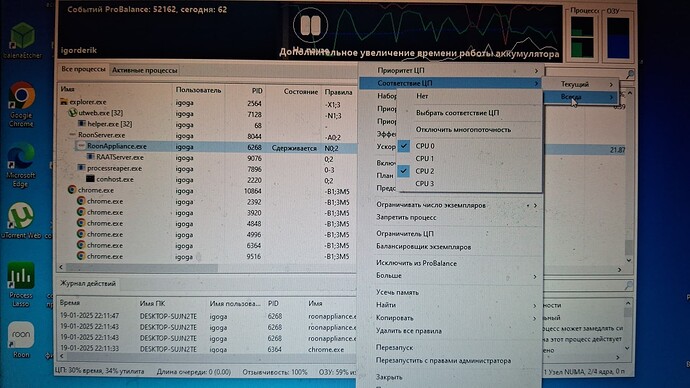The width and height of the screenshot is (690, 388).
Task: Click the pause icon in the graph
Action: click(310, 26)
